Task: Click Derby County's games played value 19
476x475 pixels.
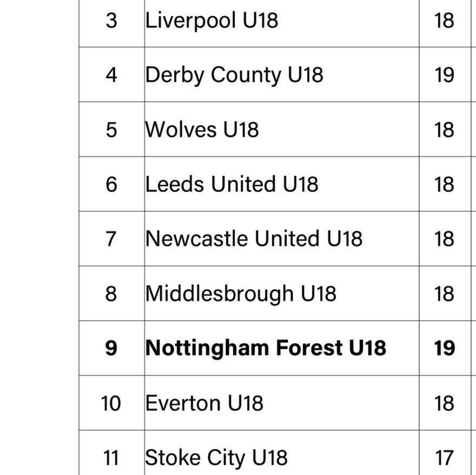Action: click(x=444, y=75)
